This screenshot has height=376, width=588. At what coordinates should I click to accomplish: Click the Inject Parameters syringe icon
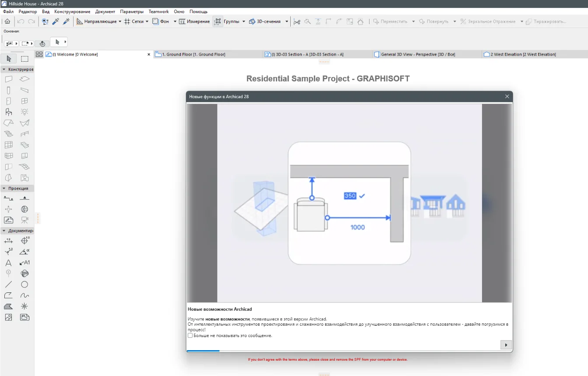[67, 21]
